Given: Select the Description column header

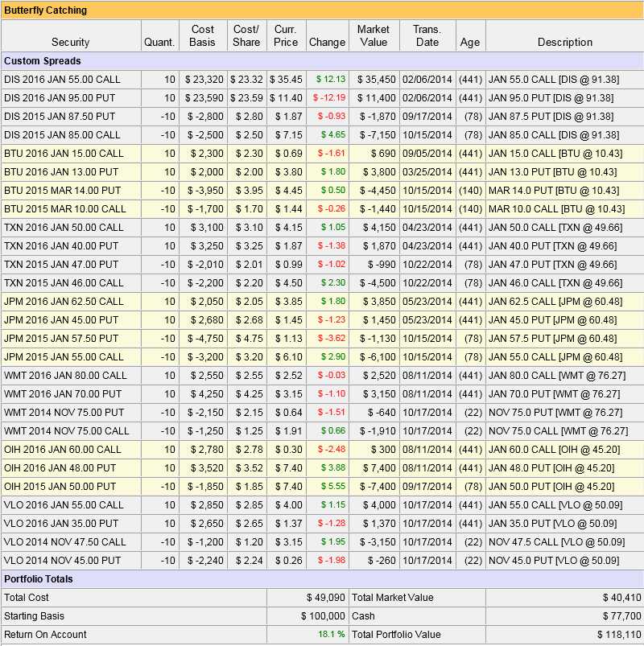Looking at the screenshot, I should 564,42.
